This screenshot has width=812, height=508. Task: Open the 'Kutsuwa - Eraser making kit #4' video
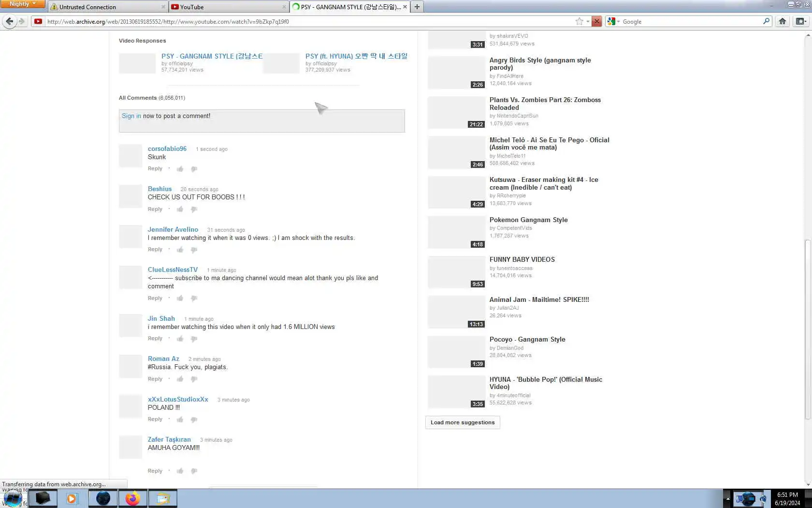[544, 183]
